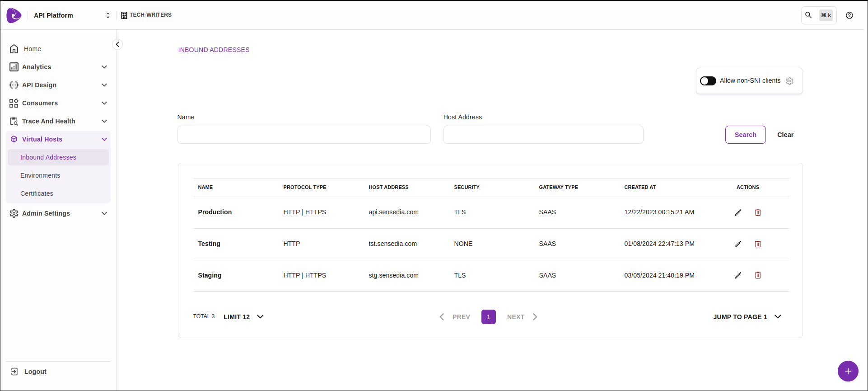868x391 pixels.
Task: Click the Clear filter button
Action: [x=785, y=135]
